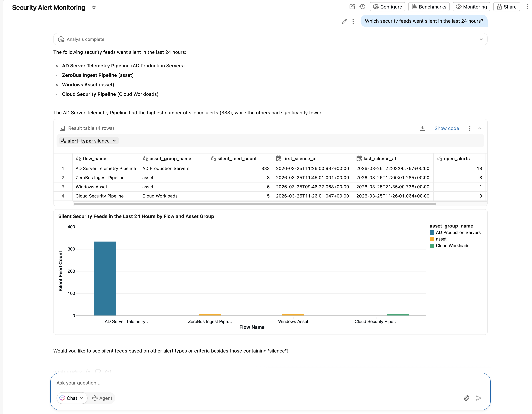Open the Configure settings
532x414 pixels.
(x=387, y=6)
